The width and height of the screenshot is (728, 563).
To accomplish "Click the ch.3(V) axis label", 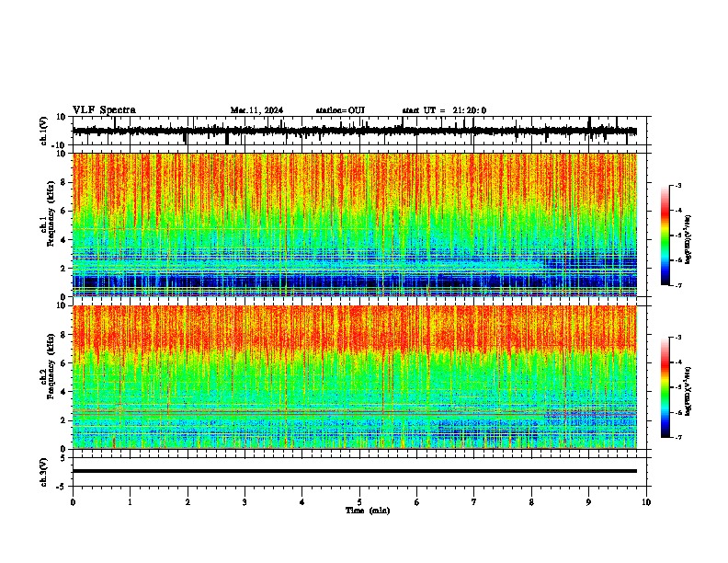I will point(44,472).
